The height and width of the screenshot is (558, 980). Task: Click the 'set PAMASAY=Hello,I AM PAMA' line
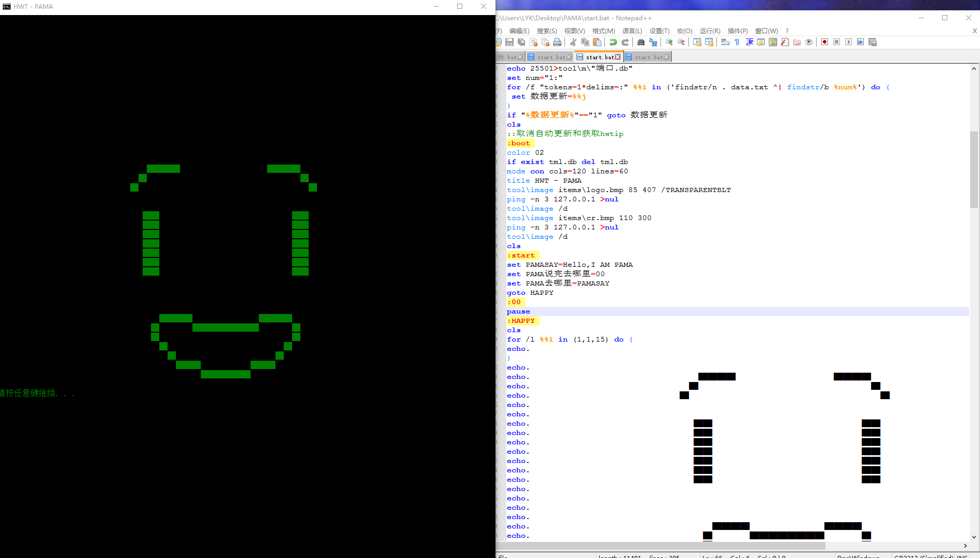click(570, 265)
